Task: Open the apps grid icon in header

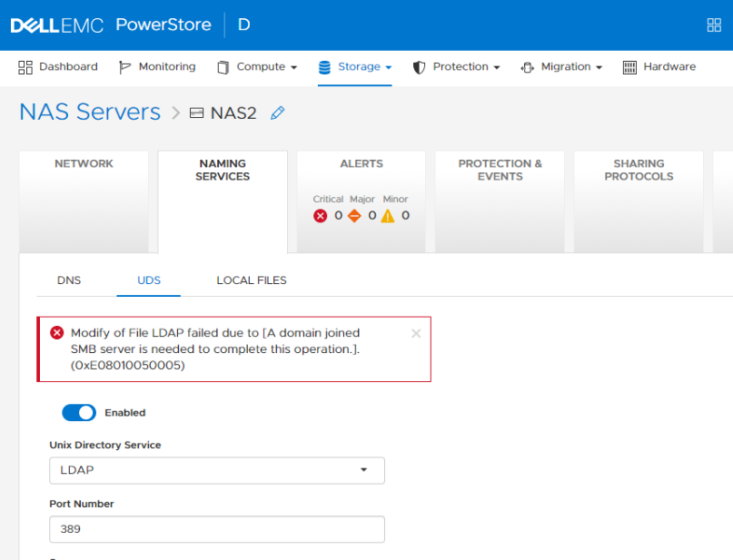Action: click(713, 25)
